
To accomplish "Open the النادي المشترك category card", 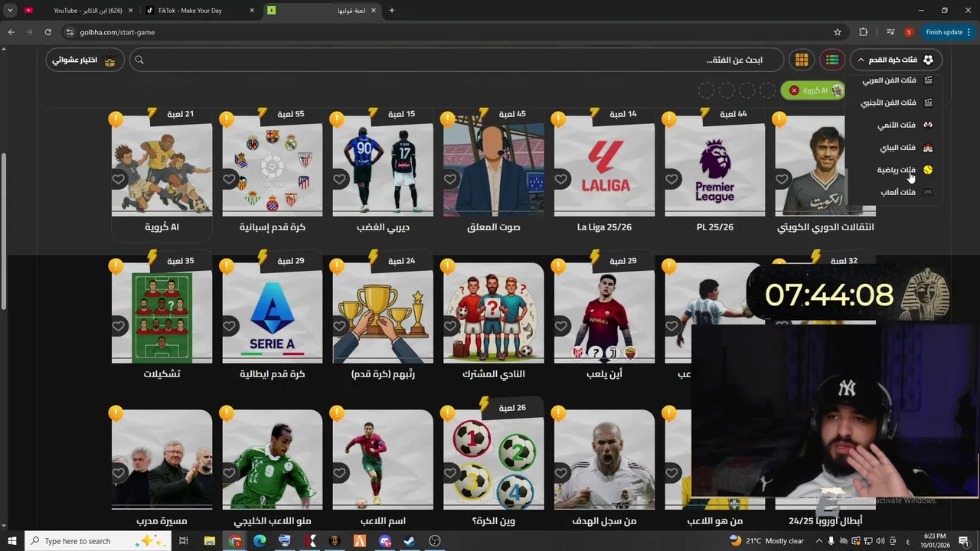I will [x=494, y=312].
